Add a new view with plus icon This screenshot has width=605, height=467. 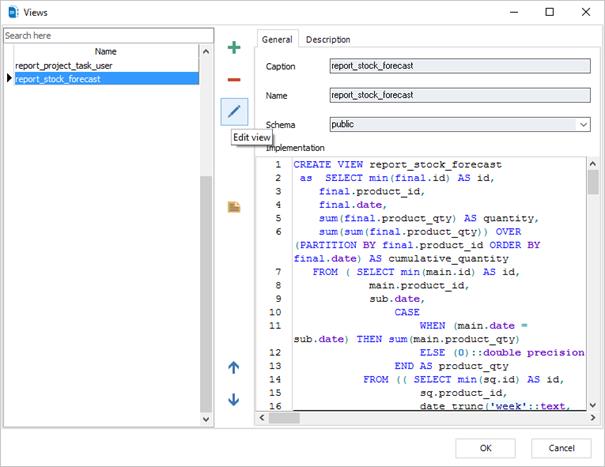tap(234, 47)
